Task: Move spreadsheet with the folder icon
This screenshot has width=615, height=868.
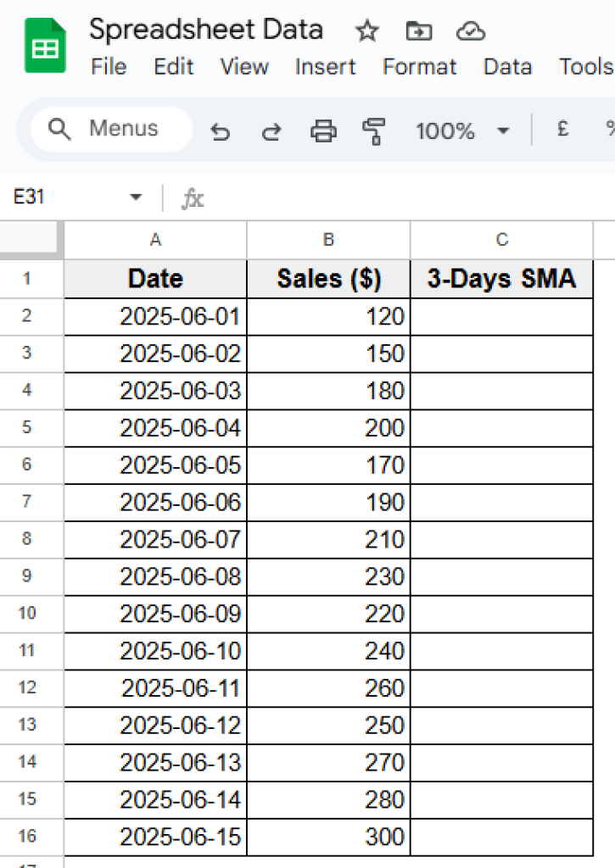Action: pyautogui.click(x=417, y=31)
